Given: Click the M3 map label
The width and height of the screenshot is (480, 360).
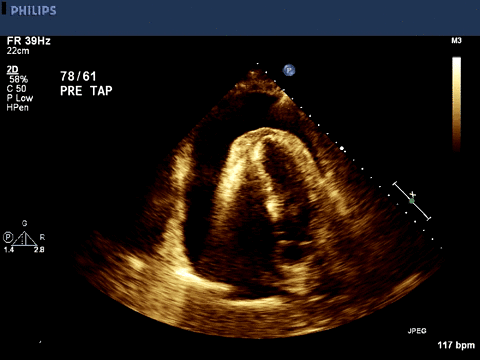Looking at the screenshot, I should [456, 41].
